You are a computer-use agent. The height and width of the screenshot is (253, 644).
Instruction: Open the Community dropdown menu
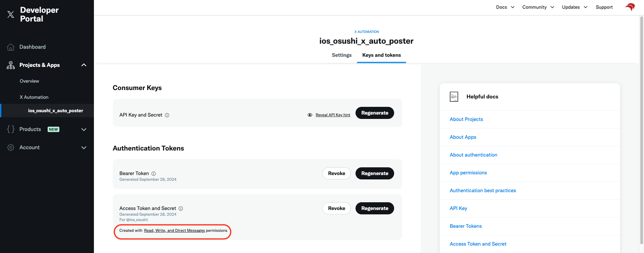click(538, 7)
